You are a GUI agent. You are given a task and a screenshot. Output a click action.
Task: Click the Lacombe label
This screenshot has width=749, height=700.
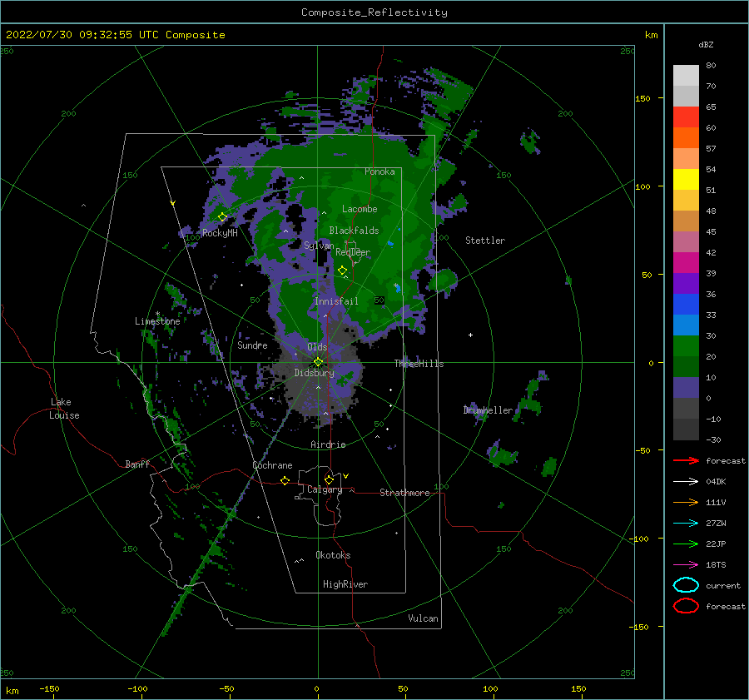pos(360,209)
